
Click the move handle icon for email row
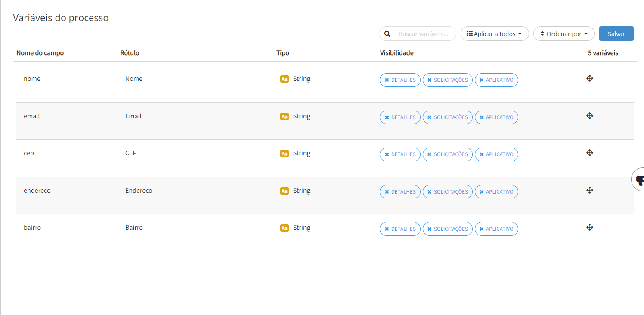click(x=590, y=116)
